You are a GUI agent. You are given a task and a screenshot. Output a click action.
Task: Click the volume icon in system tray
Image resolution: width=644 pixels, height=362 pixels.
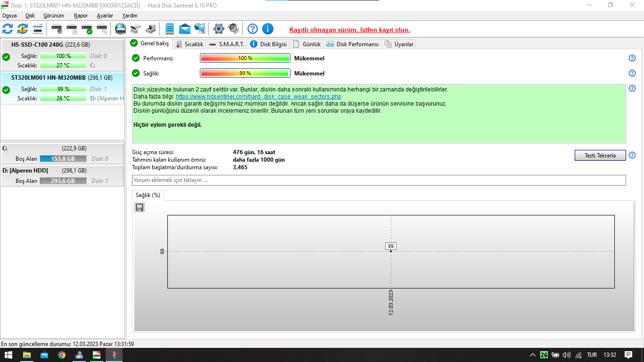567,355
